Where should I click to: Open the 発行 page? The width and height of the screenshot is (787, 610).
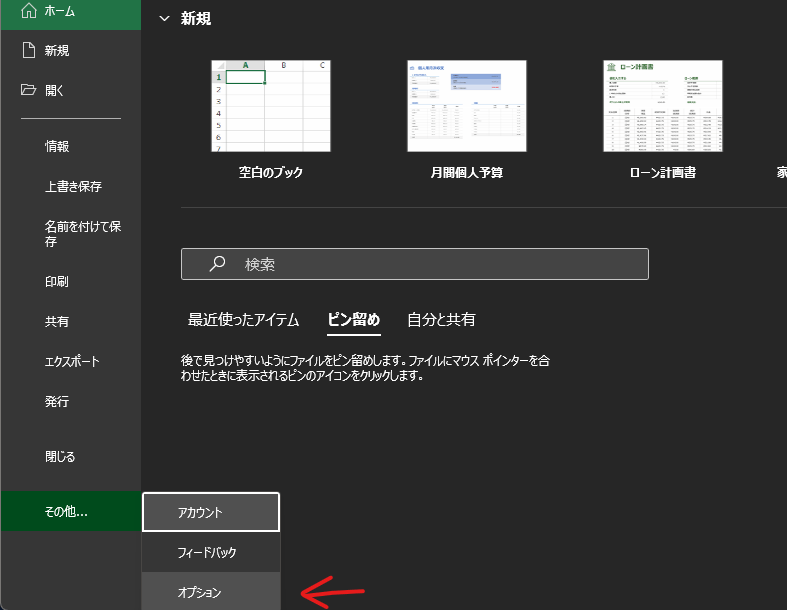click(x=71, y=402)
